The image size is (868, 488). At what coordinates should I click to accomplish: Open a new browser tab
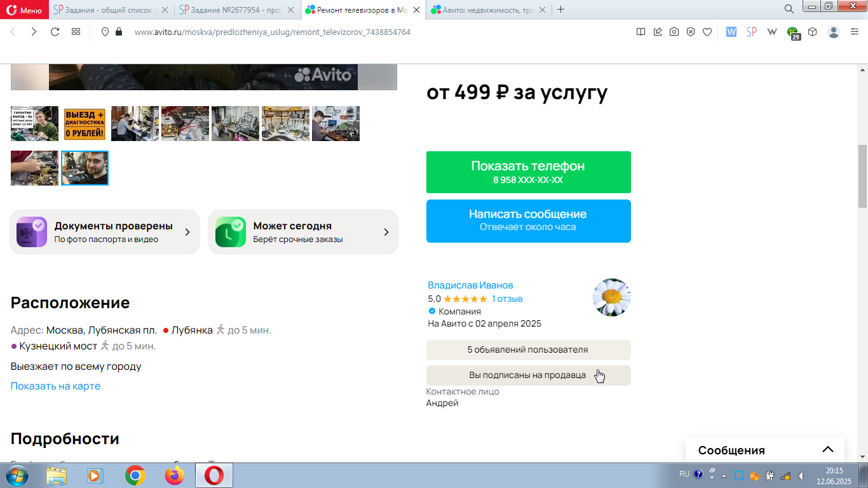point(560,10)
